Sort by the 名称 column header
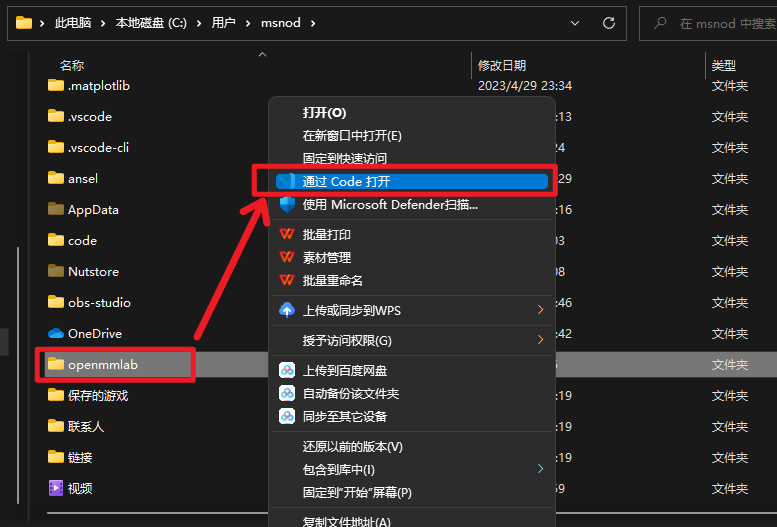 pyautogui.click(x=72, y=65)
